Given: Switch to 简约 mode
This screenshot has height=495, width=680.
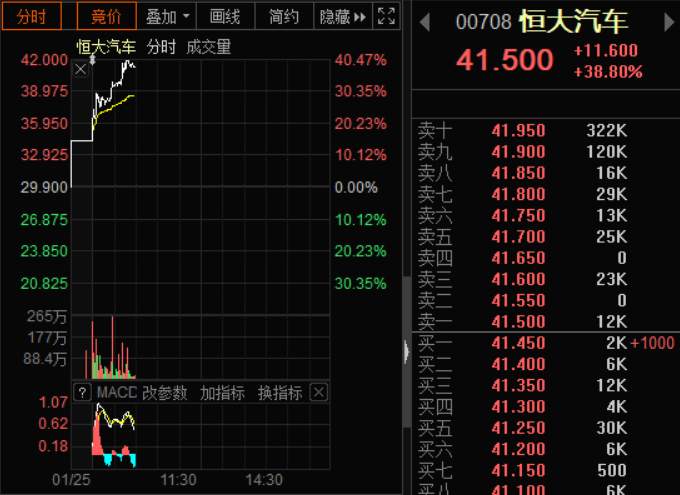Looking at the screenshot, I should [x=284, y=16].
